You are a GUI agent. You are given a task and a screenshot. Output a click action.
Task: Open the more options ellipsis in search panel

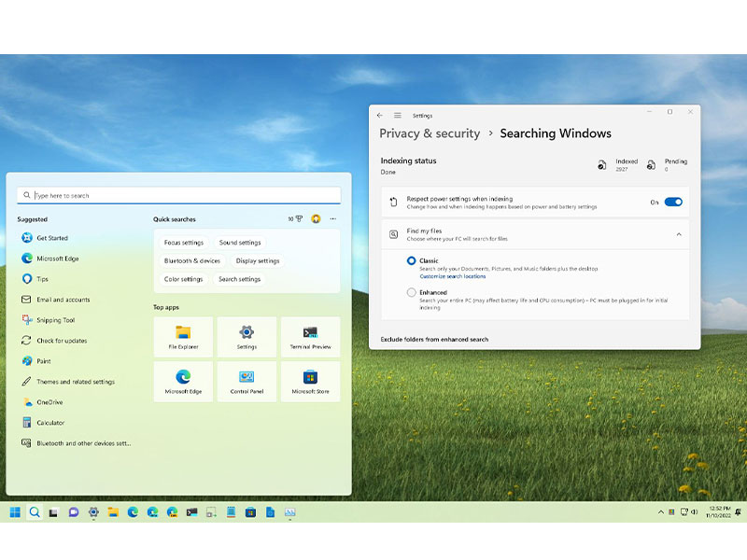click(x=332, y=219)
